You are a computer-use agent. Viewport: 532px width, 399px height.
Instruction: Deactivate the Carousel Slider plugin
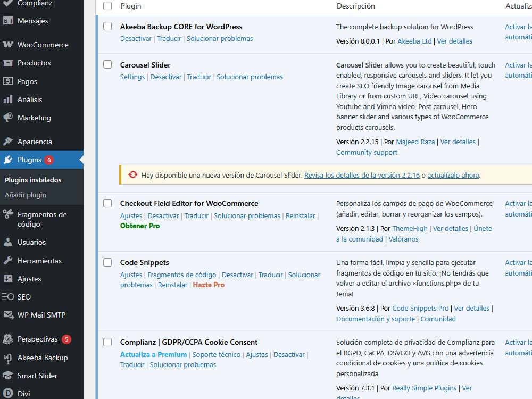[166, 77]
